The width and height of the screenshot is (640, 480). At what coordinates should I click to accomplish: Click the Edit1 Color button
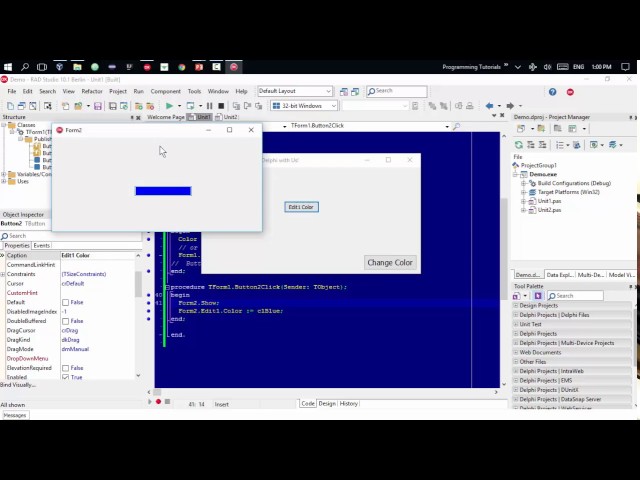(301, 207)
